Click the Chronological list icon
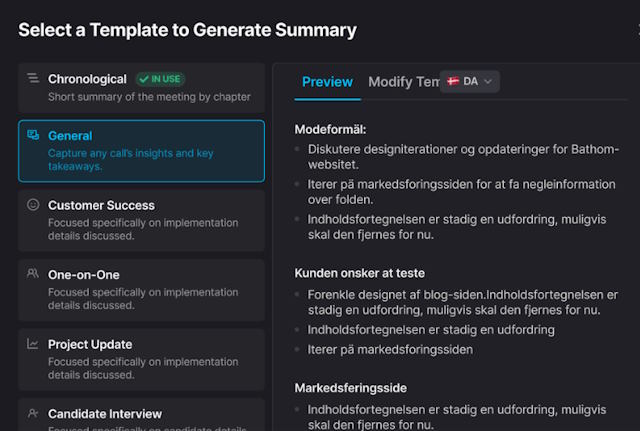The width and height of the screenshot is (640, 431). [33, 78]
